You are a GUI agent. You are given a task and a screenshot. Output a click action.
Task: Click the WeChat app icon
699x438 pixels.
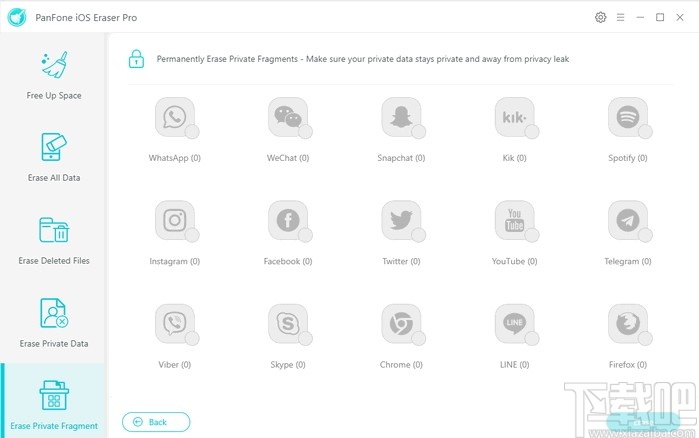(288, 117)
